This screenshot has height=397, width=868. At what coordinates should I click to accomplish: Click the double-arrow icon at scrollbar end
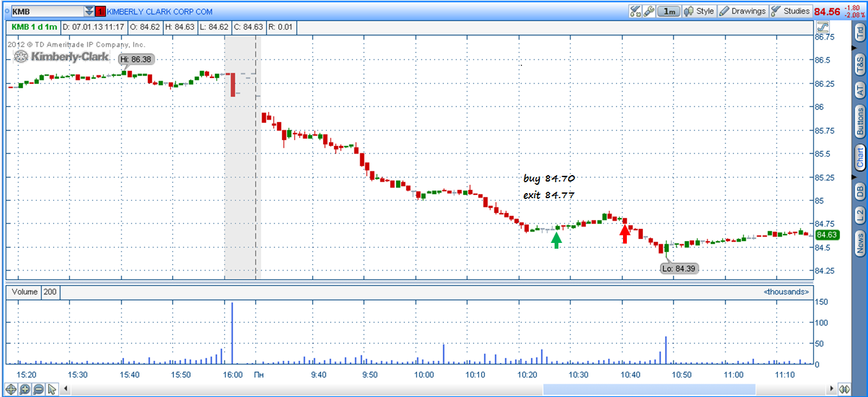[x=846, y=389]
